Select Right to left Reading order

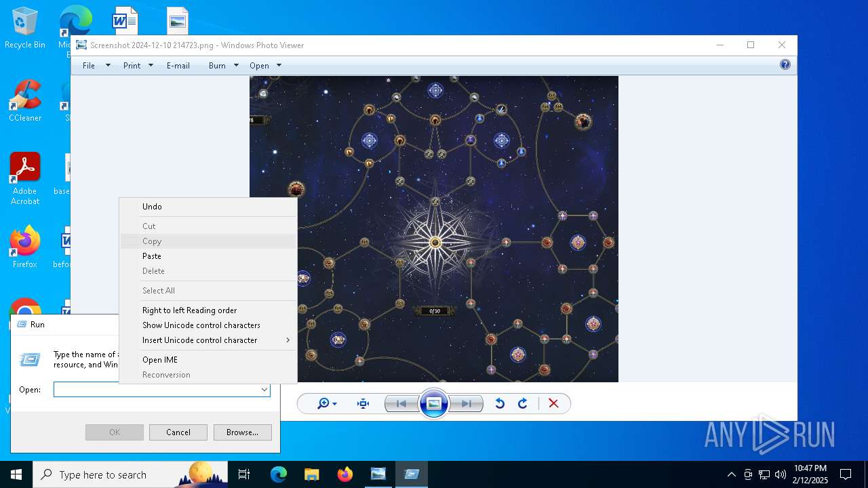point(208,310)
